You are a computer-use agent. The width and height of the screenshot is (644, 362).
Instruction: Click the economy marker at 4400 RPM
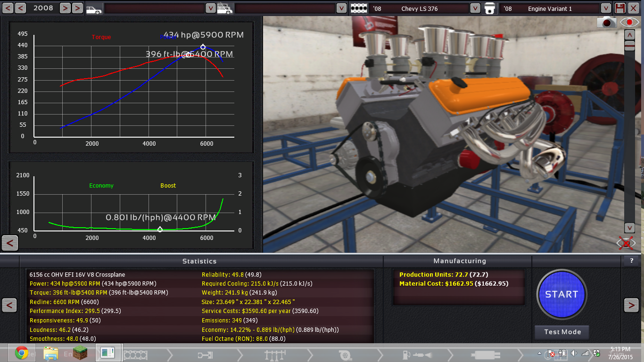pos(160,230)
